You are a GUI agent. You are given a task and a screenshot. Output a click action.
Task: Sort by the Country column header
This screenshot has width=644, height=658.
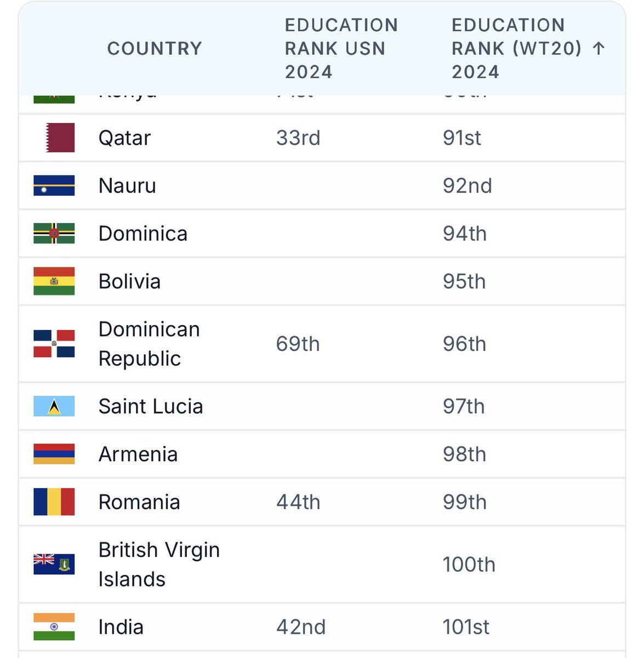coord(155,48)
